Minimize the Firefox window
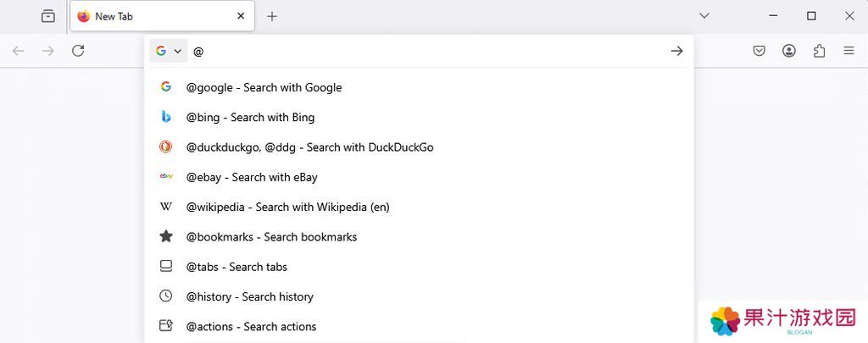 773,16
